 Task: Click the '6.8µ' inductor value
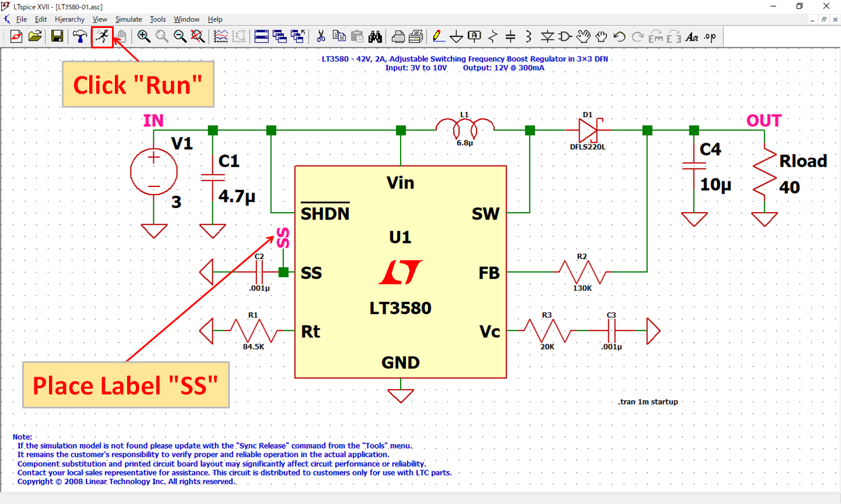pyautogui.click(x=465, y=143)
